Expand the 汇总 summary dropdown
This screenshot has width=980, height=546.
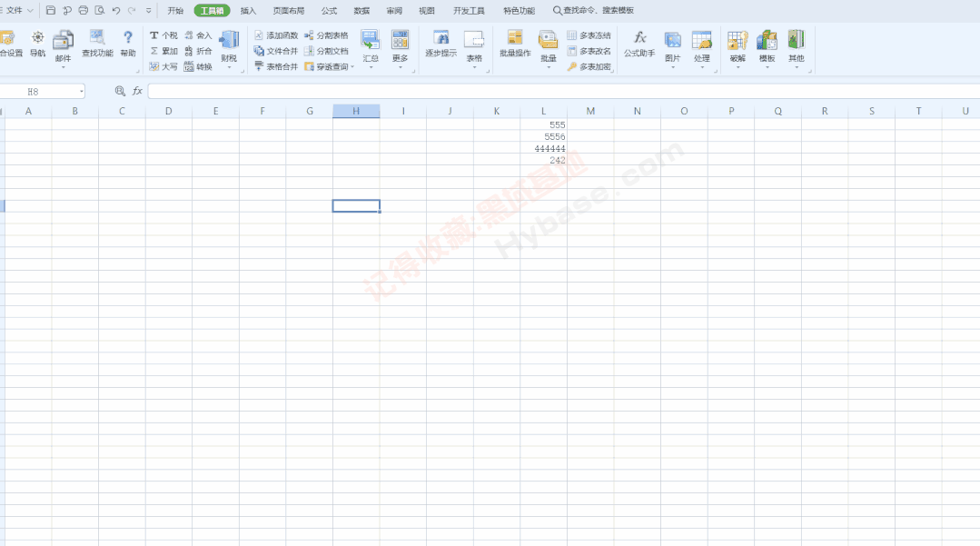370,65
